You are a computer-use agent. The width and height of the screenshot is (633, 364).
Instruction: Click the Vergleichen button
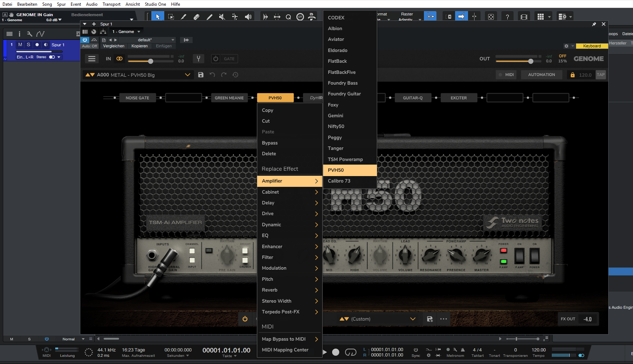(114, 46)
